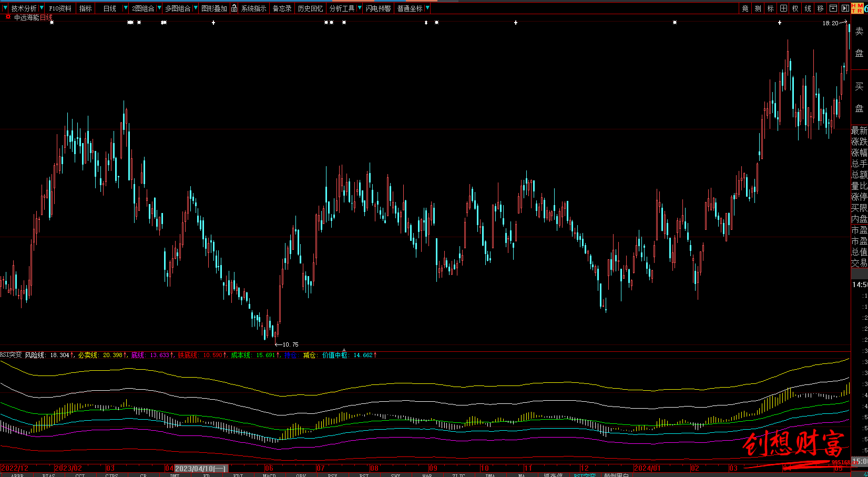
Task: Click the 10.75 low price label
Action: (290, 344)
